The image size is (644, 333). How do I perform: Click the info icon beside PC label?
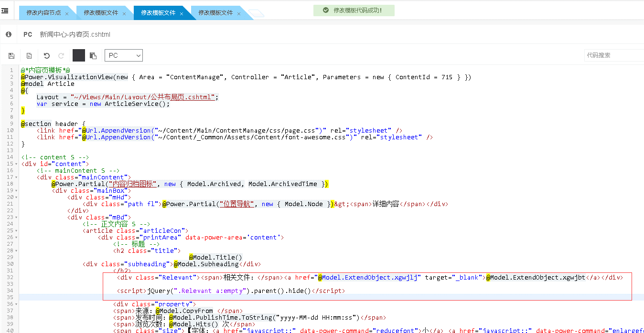[9, 34]
